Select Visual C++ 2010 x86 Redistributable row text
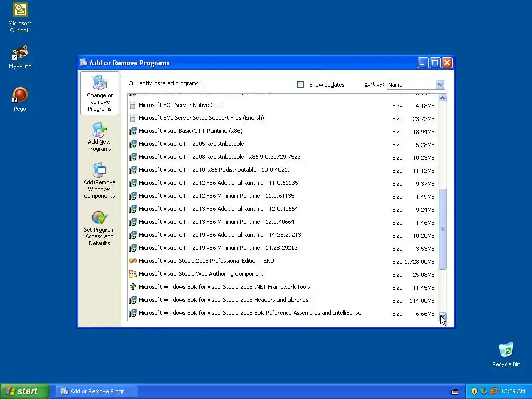 pos(215,170)
